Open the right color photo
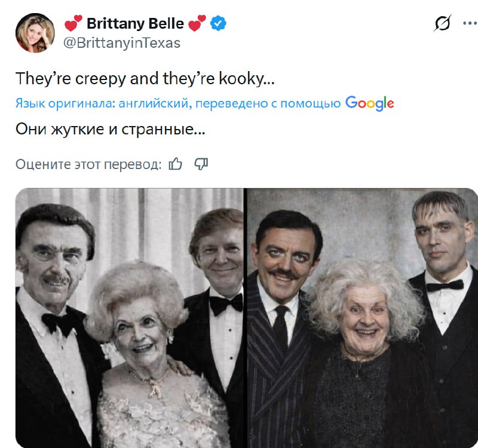 362,318
